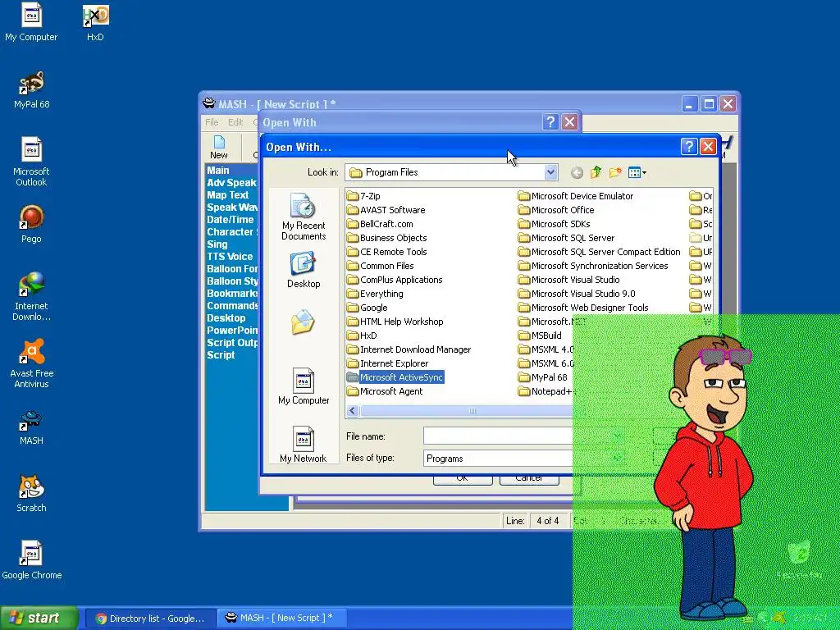The image size is (840, 630).
Task: Select the MSBuild folder
Action: 540,336
